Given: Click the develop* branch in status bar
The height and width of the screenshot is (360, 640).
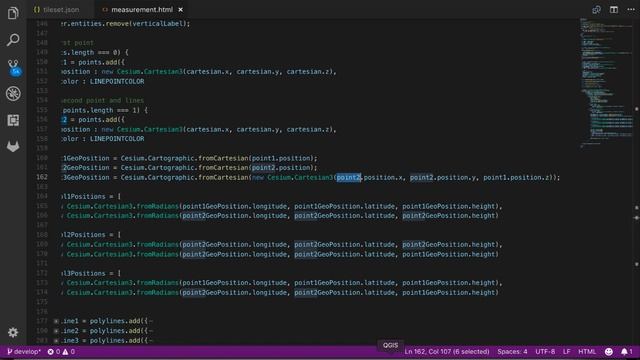Looking at the screenshot, I should point(24,351).
